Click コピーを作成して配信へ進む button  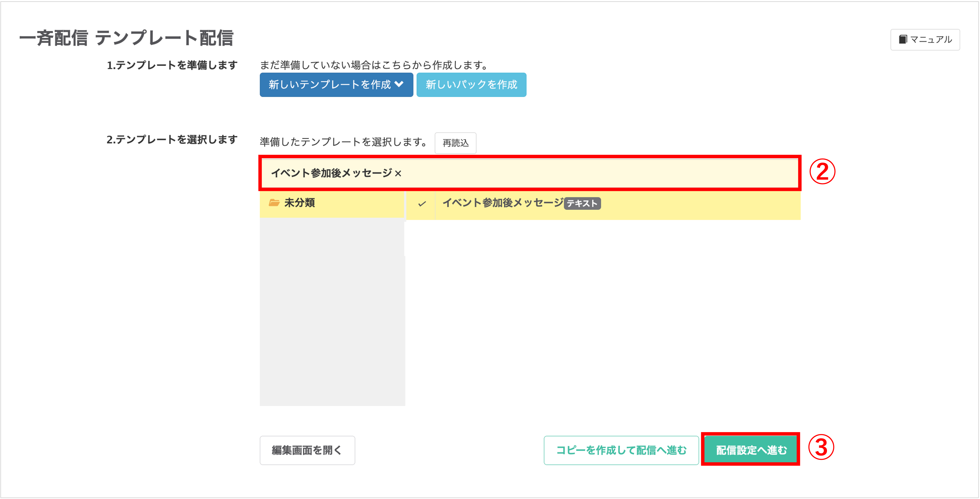tap(621, 450)
